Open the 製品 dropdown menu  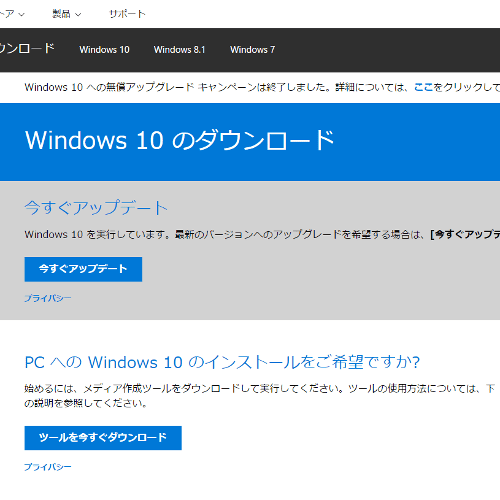[67, 14]
